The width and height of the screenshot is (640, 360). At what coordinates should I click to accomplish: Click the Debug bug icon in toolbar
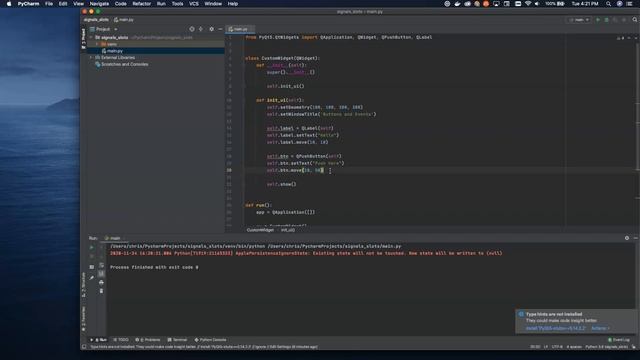click(607, 20)
